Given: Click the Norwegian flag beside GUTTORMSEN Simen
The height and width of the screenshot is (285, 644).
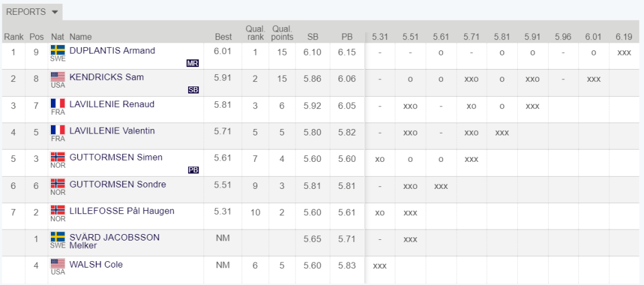Looking at the screenshot, I should [x=58, y=157].
